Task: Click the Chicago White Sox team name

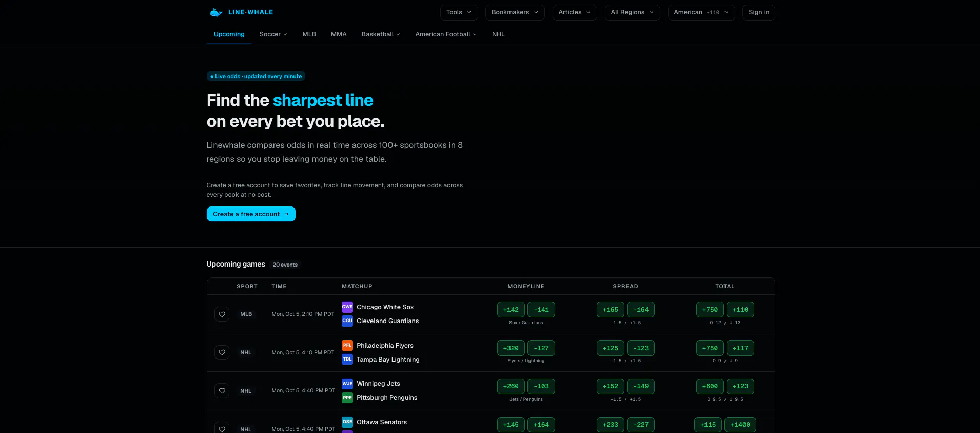Action: [385, 307]
